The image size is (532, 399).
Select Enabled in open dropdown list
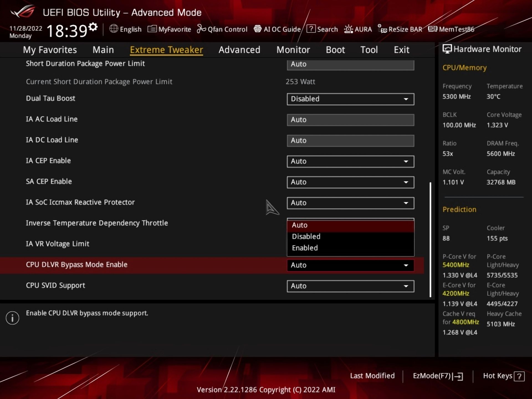[x=351, y=248]
